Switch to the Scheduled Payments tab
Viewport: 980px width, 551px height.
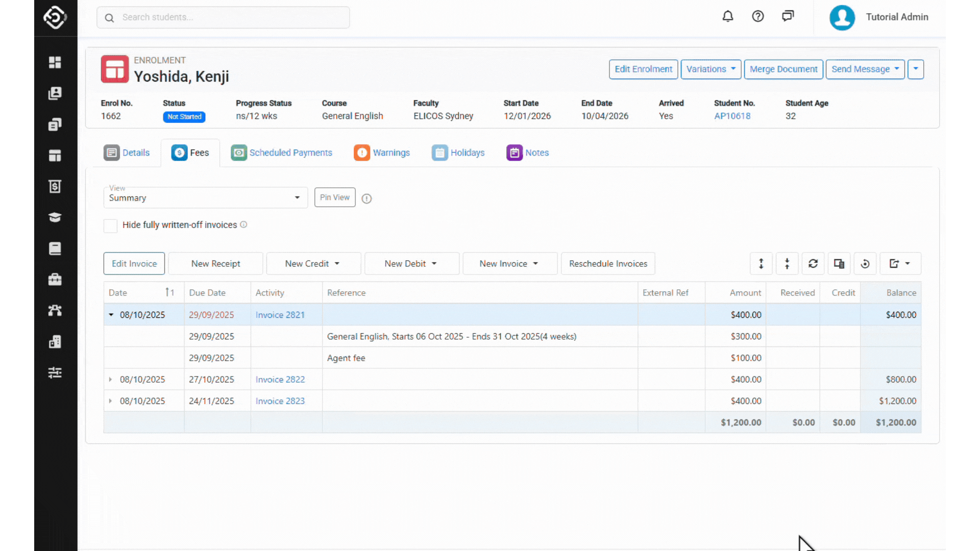pos(281,153)
